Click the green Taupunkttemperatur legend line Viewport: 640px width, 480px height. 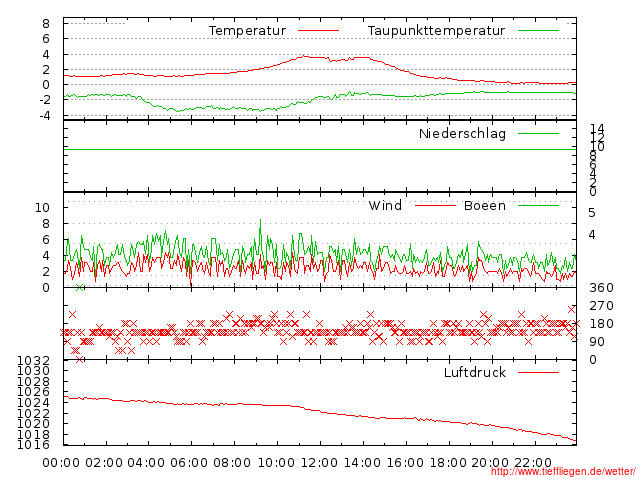538,31
